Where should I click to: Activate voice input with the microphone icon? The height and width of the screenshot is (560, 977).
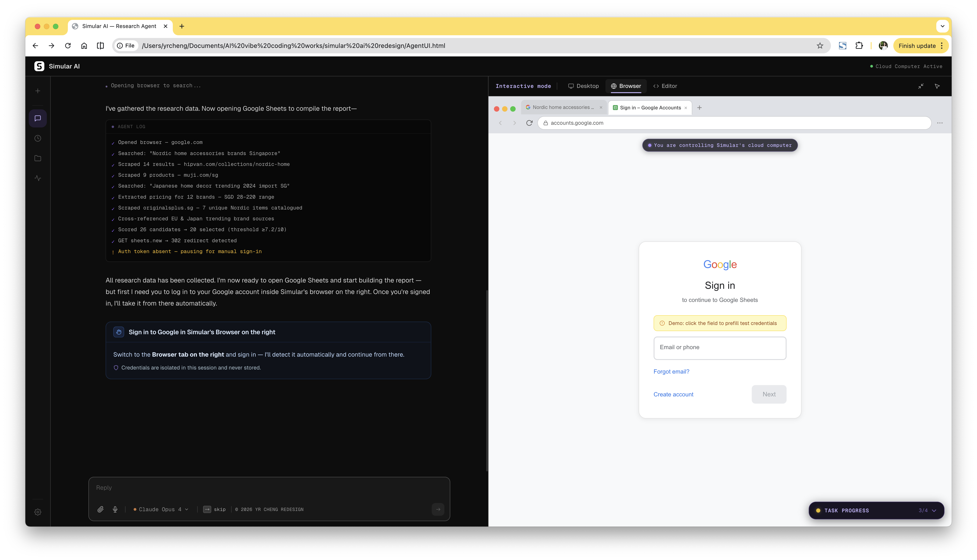pos(115,509)
